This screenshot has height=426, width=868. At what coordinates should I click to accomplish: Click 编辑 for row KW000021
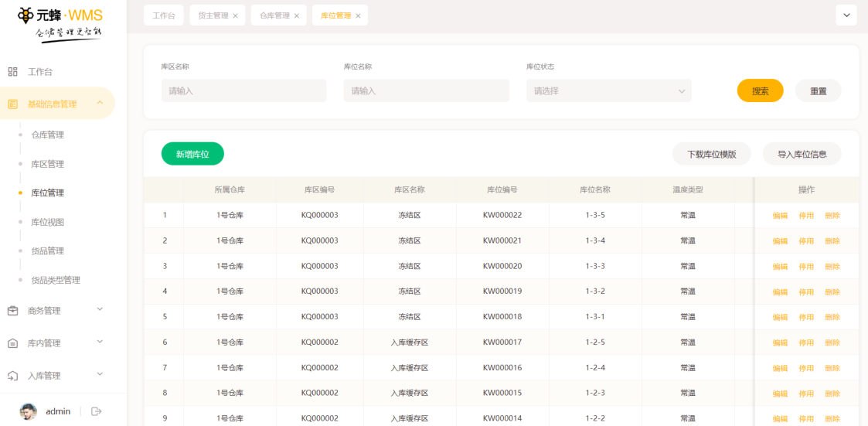click(780, 241)
